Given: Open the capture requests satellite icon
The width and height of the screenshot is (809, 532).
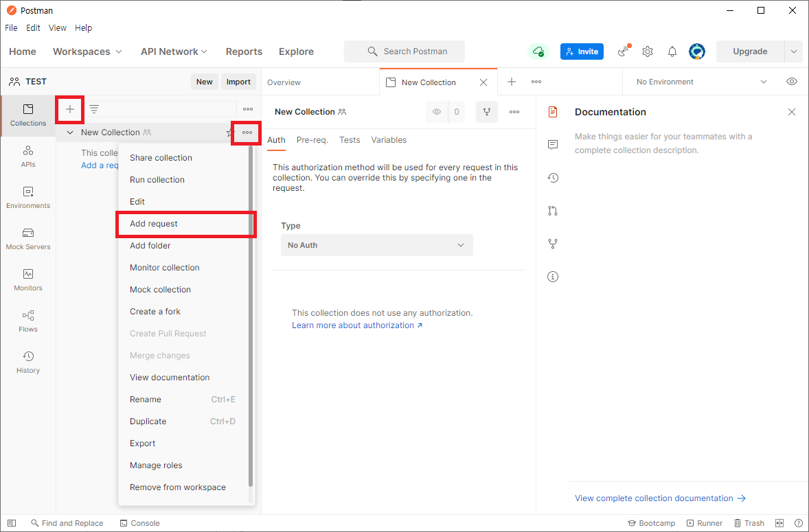Looking at the screenshot, I should (x=624, y=51).
